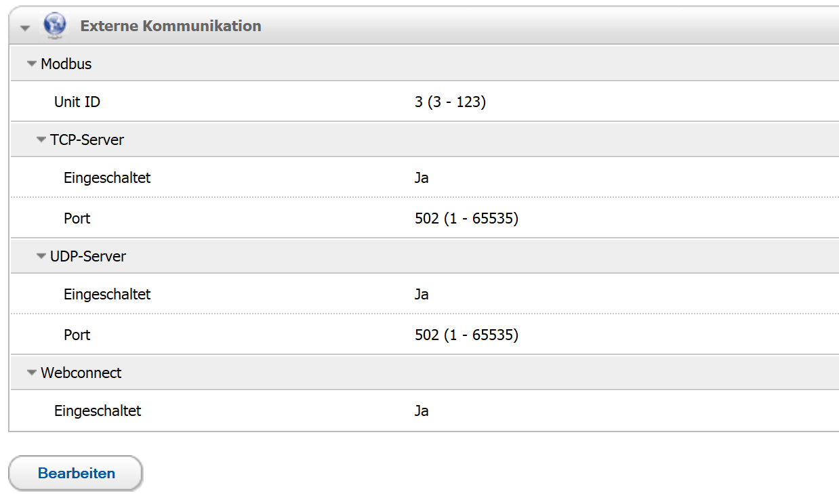Collapse the Webconnect group triangle
This screenshot has width=839, height=504.
[31, 373]
